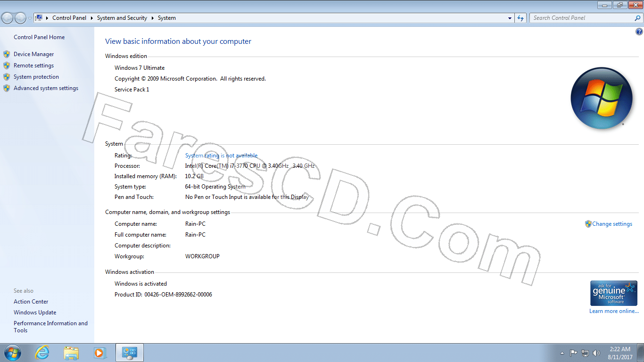Click Control Panel in the address breadcrumb
The image size is (644, 362).
tap(69, 18)
